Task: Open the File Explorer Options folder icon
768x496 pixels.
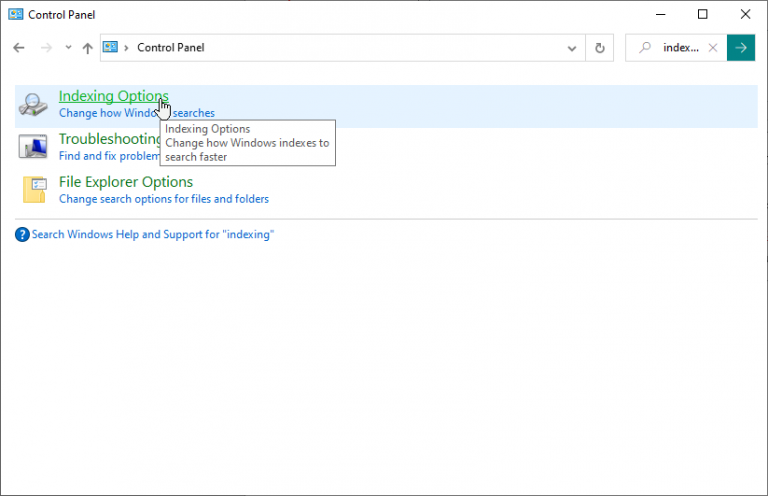Action: point(34,189)
